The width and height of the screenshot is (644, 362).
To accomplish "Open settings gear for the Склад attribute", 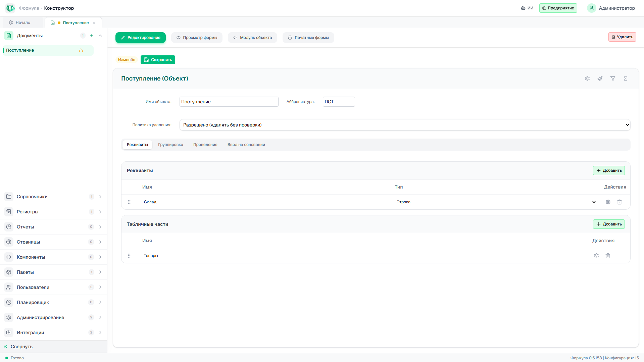I will click(x=608, y=202).
